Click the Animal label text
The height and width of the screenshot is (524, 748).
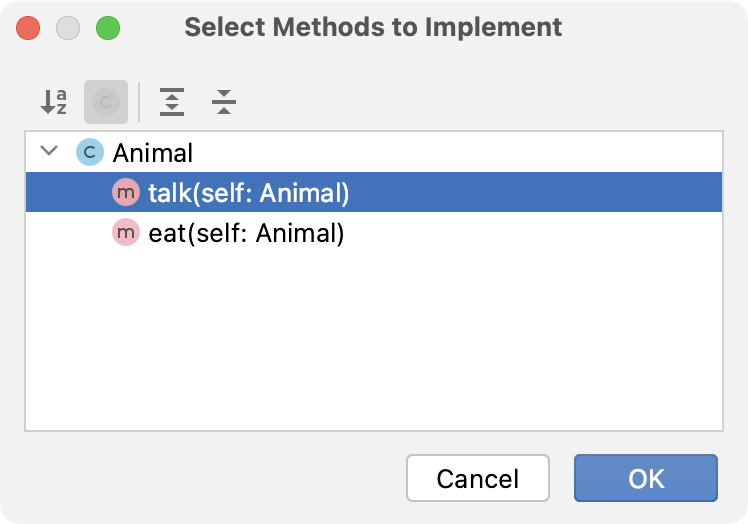point(152,153)
